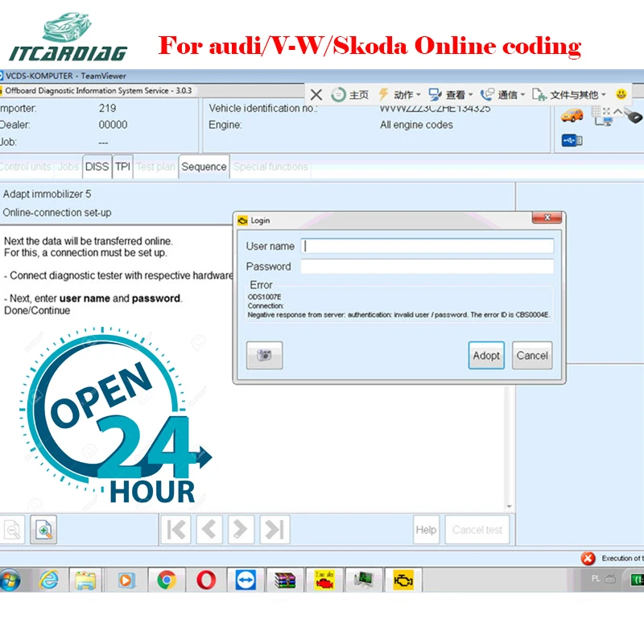Open the Test plan tab

click(x=155, y=167)
